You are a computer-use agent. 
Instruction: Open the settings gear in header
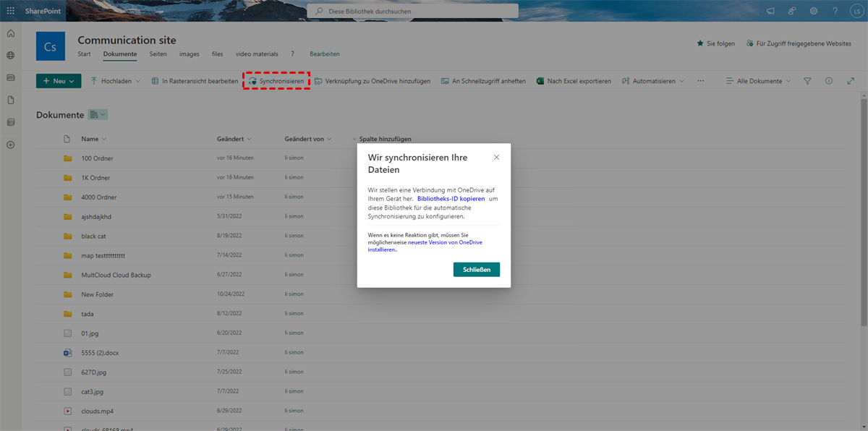point(814,11)
